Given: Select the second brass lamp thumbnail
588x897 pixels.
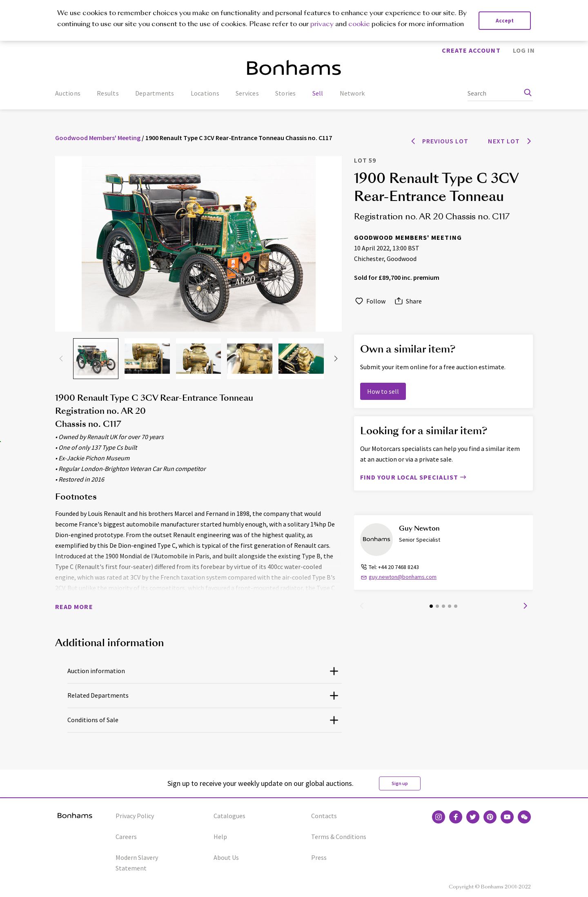Looking at the screenshot, I should tap(198, 359).
